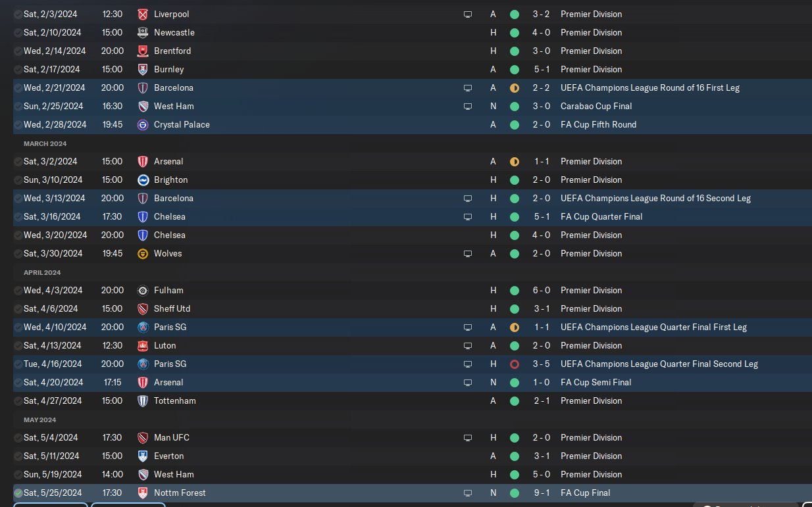
Task: Collapse the MAY 2024 section header
Action: click(x=39, y=420)
